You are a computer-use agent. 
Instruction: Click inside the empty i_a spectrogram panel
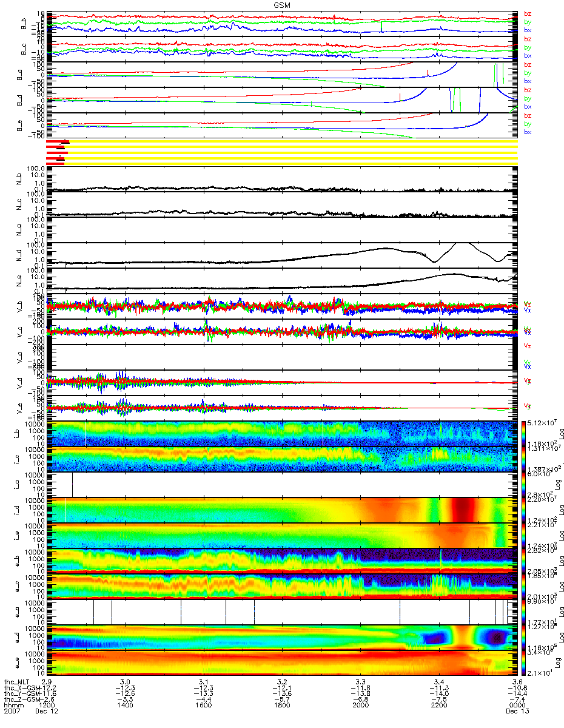tap(281, 485)
